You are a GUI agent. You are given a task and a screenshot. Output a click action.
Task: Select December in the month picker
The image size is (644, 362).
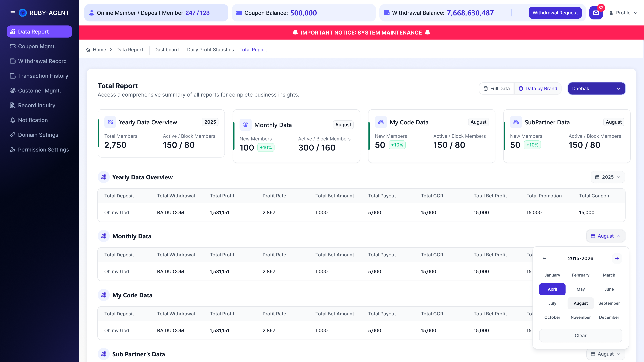609,317
